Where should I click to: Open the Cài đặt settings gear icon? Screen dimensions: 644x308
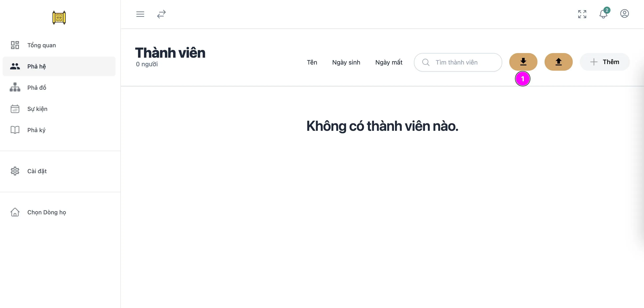tap(15, 171)
